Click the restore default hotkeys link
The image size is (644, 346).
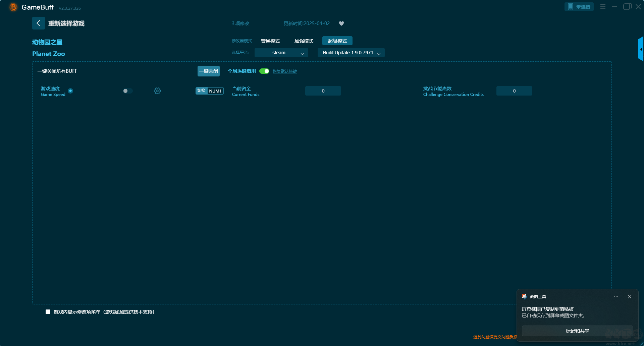tap(285, 71)
